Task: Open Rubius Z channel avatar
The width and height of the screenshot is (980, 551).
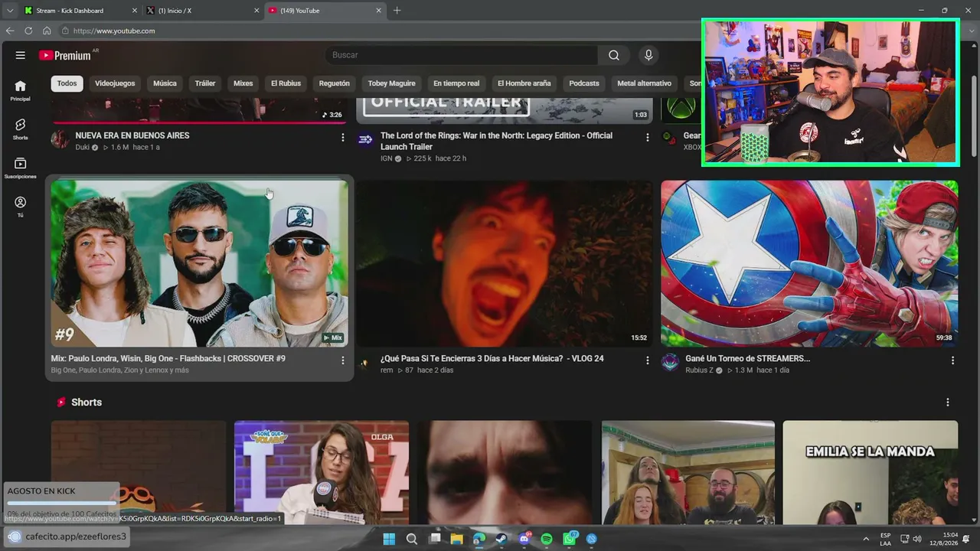Action: click(x=670, y=362)
